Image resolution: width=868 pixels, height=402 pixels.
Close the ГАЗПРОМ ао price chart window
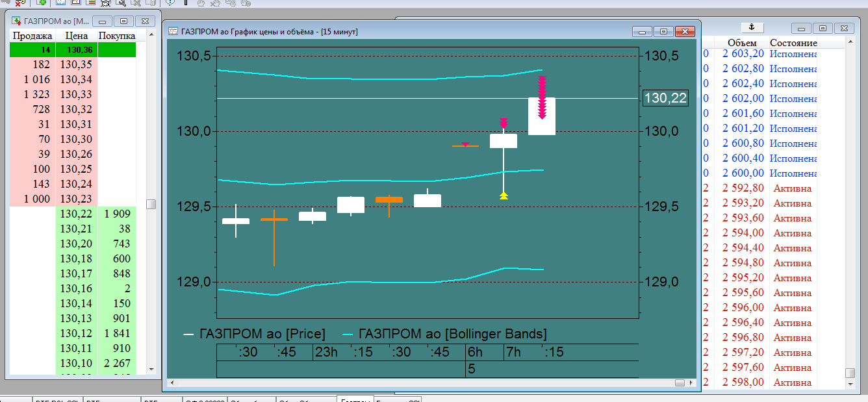685,31
